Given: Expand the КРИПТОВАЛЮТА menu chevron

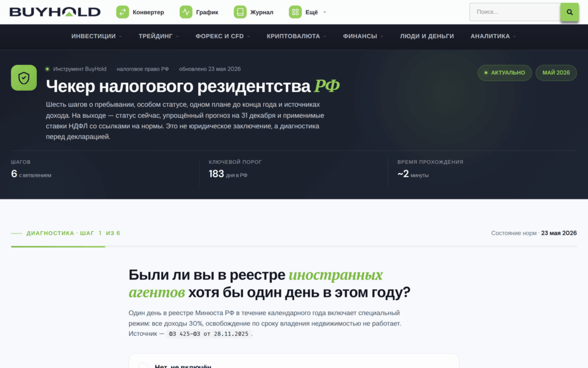Looking at the screenshot, I should point(325,36).
